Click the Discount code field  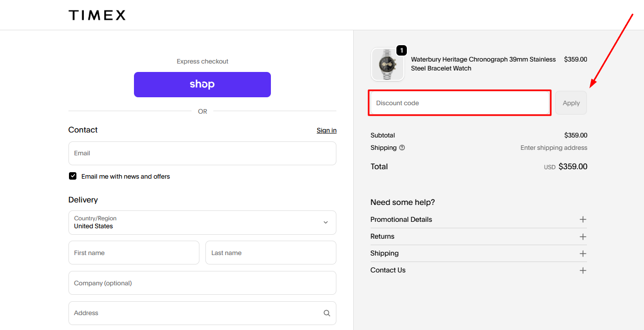tap(460, 103)
